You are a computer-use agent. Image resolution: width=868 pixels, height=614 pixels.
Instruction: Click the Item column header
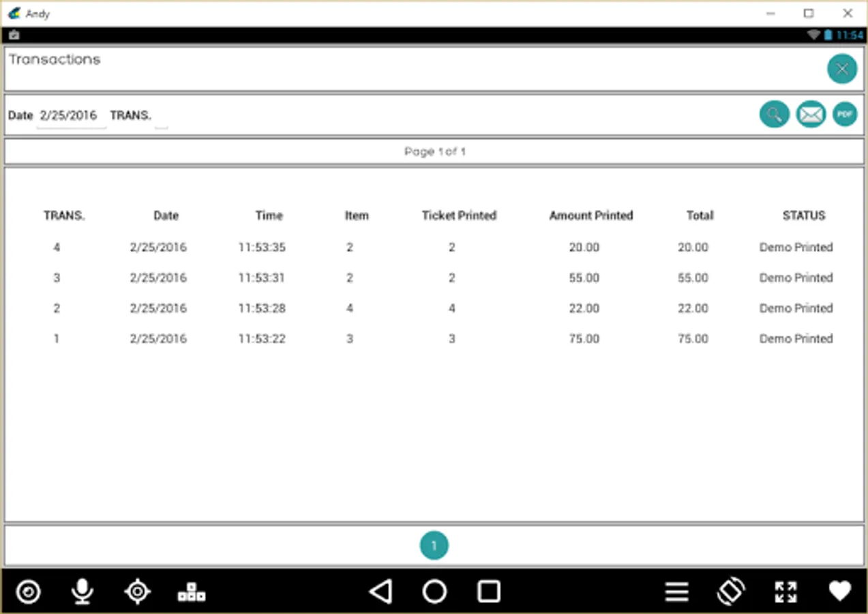(357, 216)
